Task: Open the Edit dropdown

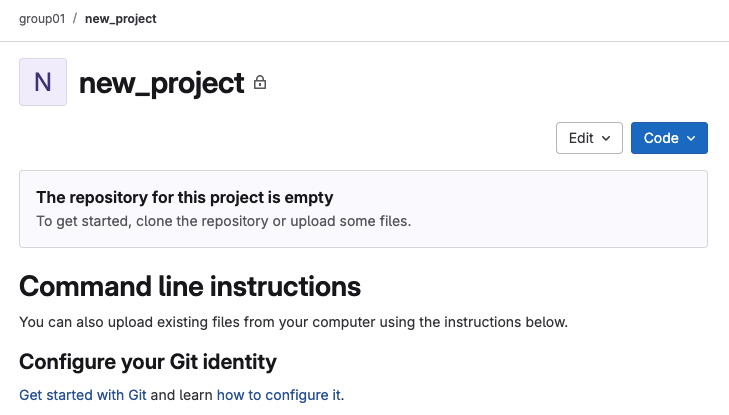Action: tap(589, 138)
